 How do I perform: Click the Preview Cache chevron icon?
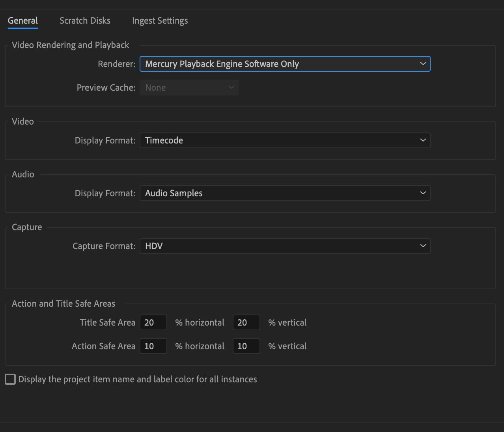[231, 87]
